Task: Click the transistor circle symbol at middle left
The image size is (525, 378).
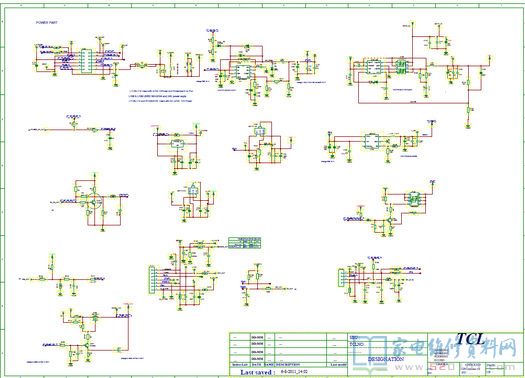Action: coord(94,202)
